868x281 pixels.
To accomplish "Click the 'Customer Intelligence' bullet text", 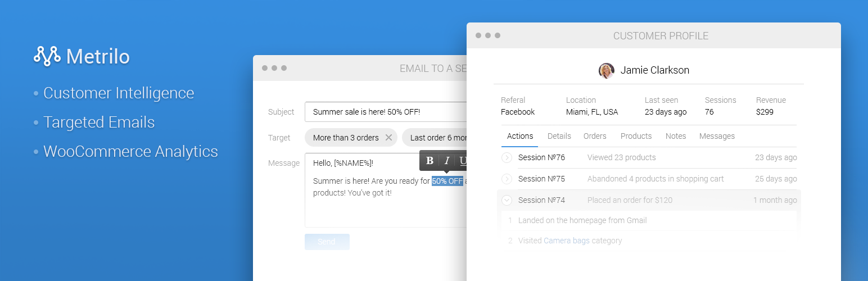I will [x=119, y=93].
